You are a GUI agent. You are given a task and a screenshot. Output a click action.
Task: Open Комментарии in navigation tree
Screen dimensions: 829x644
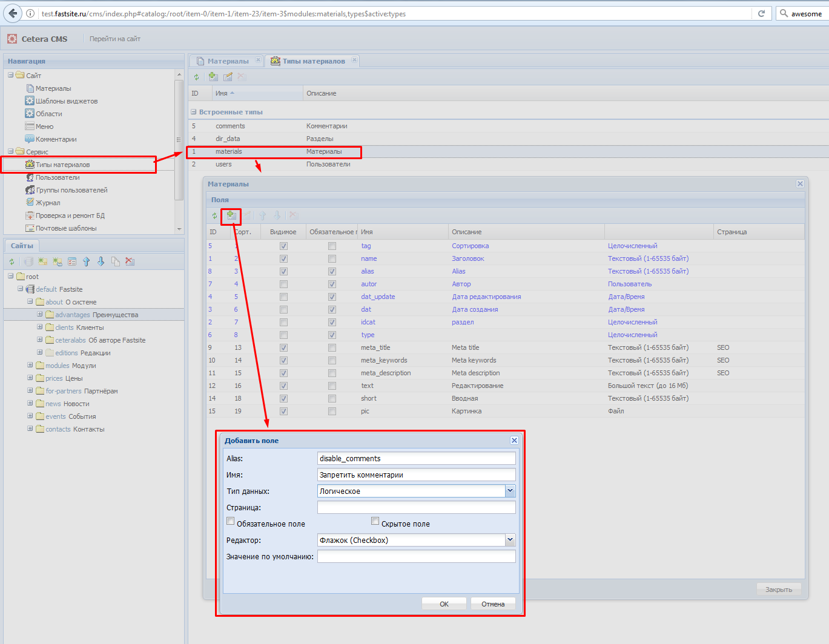point(56,139)
